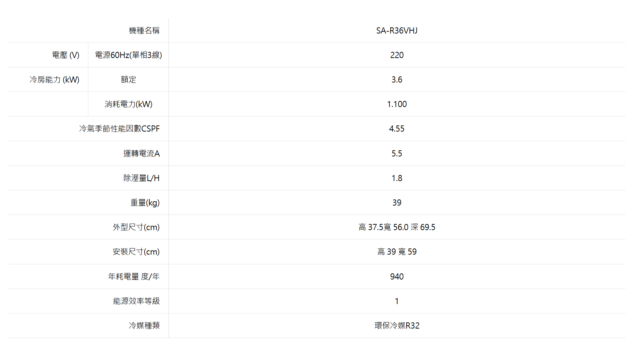Select the 冷氣季節性能因數CSPF label
The image size is (644, 344).
[119, 129]
